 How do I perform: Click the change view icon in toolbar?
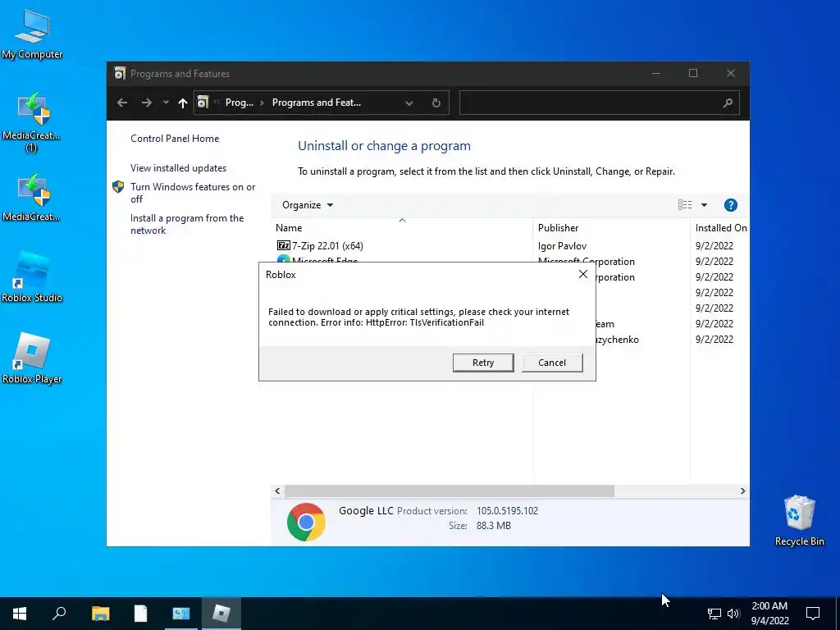(x=685, y=204)
